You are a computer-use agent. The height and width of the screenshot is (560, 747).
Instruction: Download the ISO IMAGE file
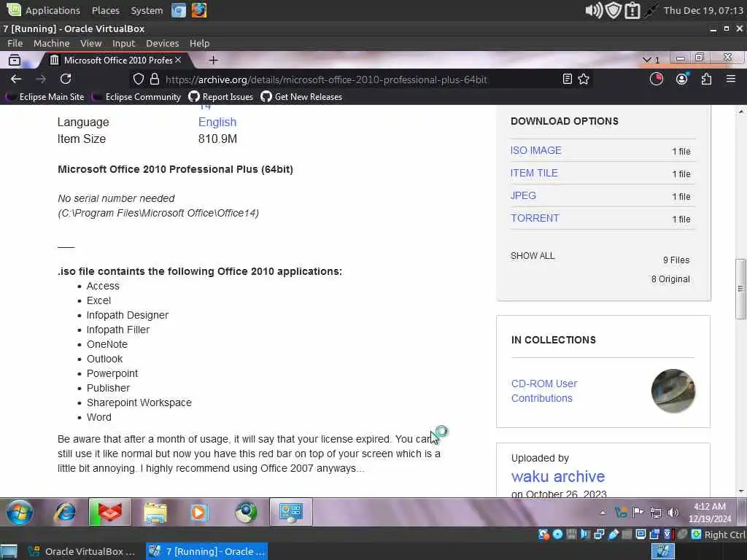tap(536, 150)
